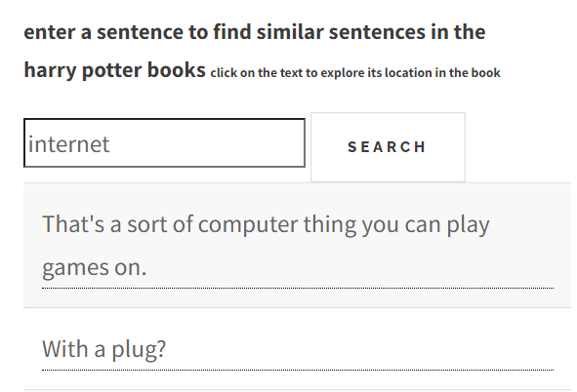Viewport: 577px width, 392px height.
Task: Click the word "play" in the first result
Action: pos(468,224)
